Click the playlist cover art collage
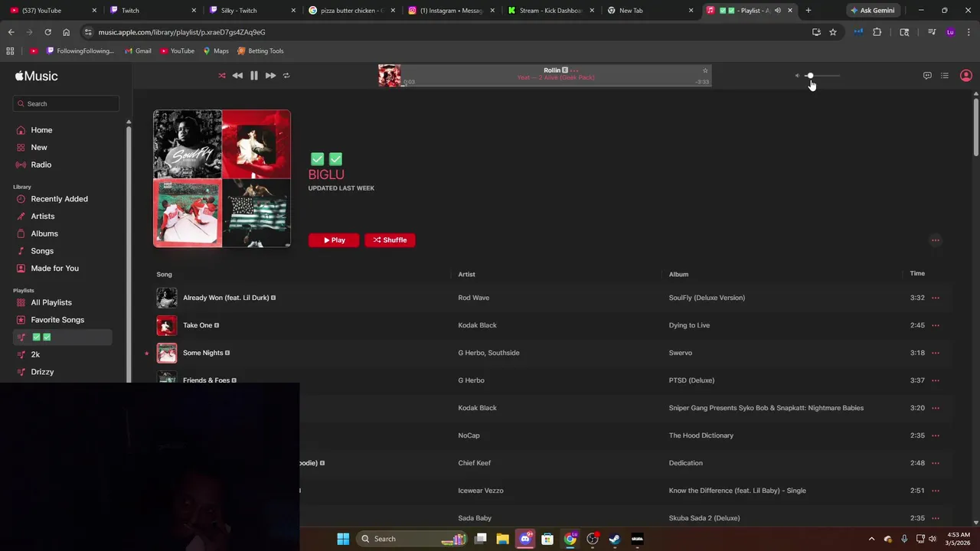Image resolution: width=980 pixels, height=551 pixels. tap(222, 178)
